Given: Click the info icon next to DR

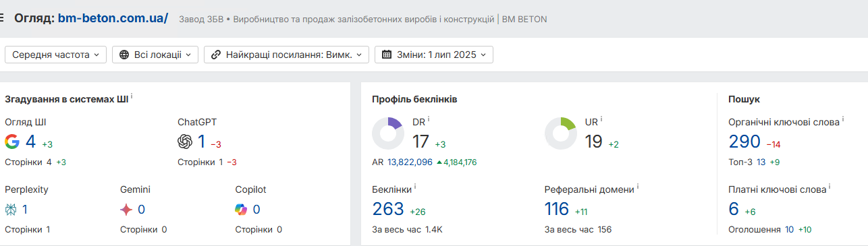Looking at the screenshot, I should [429, 119].
